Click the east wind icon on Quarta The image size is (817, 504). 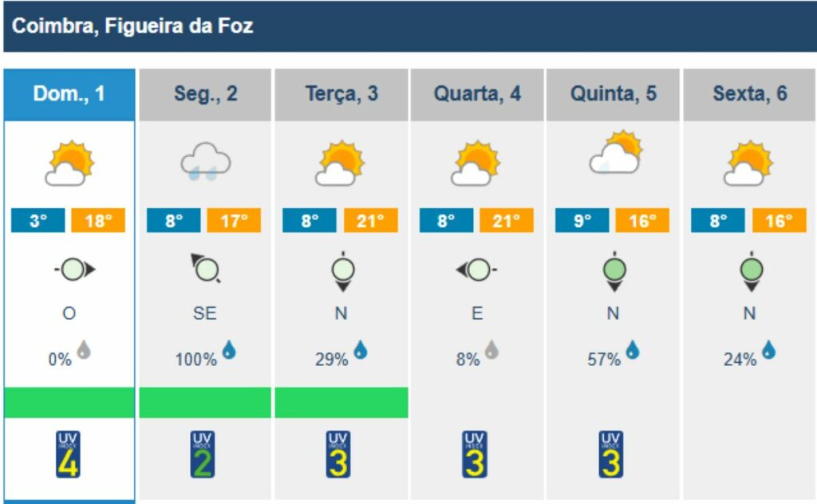coord(476,270)
